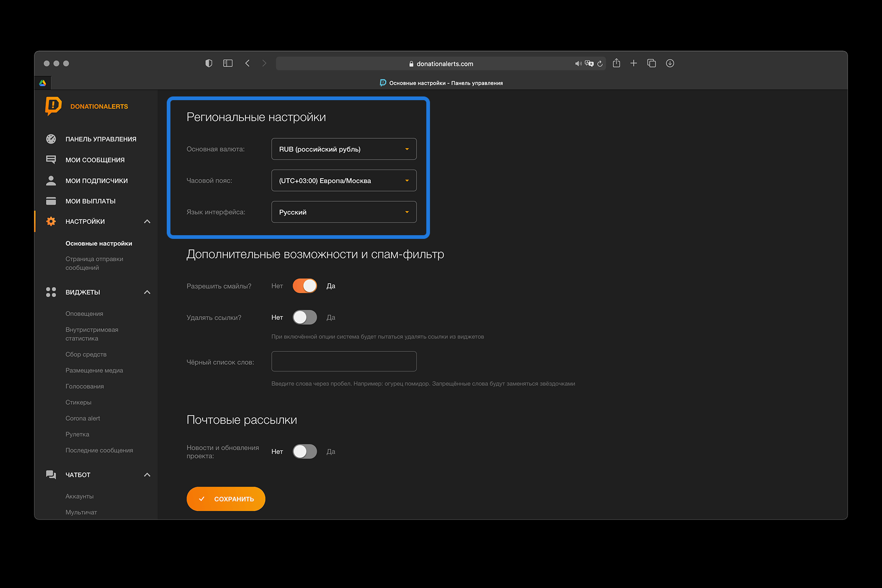Click the donationalerts.com address bar

441,63
